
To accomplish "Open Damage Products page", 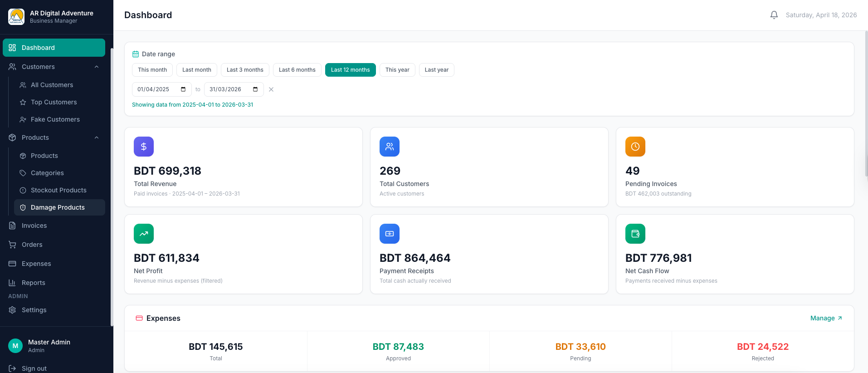I will tap(59, 207).
